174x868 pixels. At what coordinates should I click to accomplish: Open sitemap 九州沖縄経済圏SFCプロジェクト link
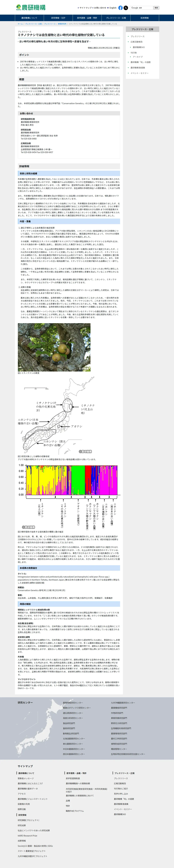click(x=33, y=856)
